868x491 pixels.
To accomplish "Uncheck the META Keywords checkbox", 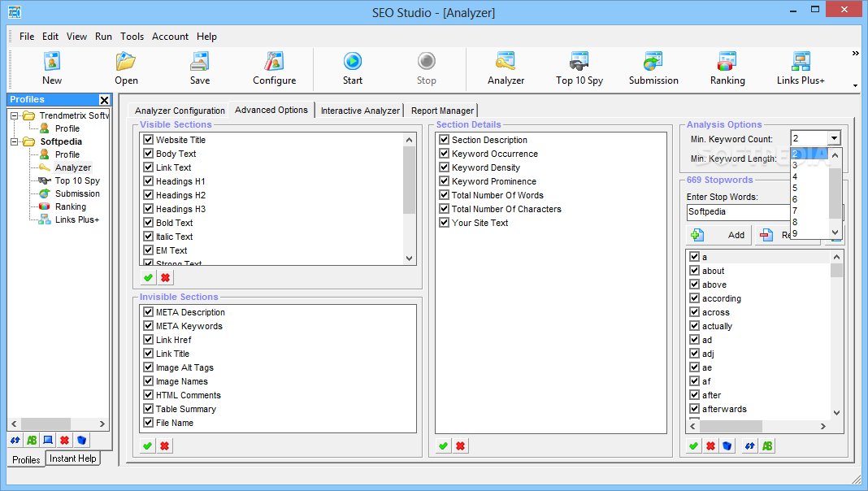I will (x=149, y=326).
